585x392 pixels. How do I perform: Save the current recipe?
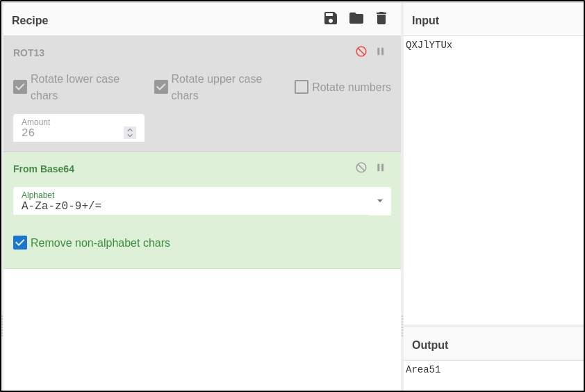[x=331, y=18]
